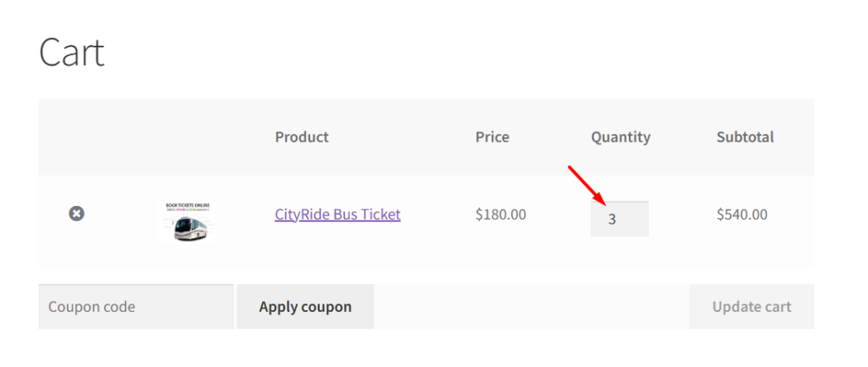
Task: Click the Subtotal column header
Action: (x=745, y=136)
